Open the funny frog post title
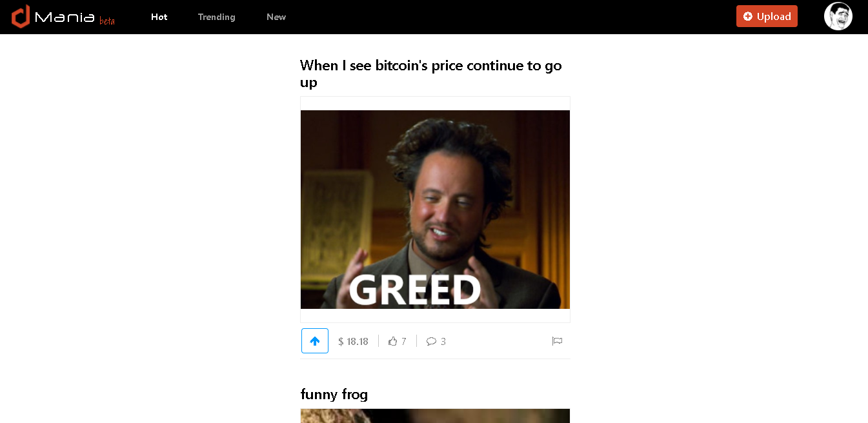This screenshot has width=868, height=423. 334,394
